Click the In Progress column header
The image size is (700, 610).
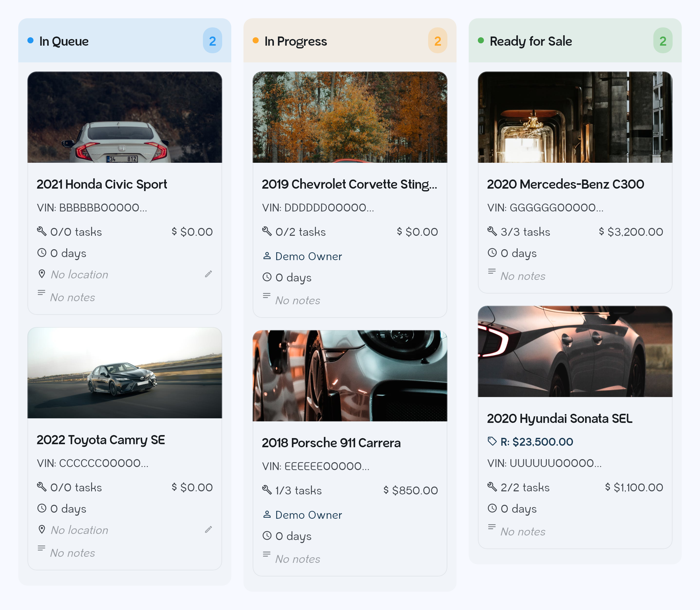(350, 41)
